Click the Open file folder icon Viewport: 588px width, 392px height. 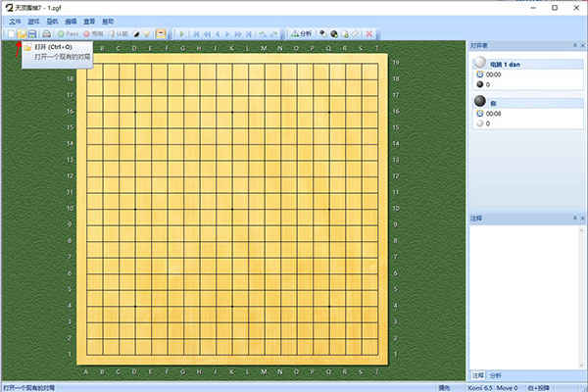click(22, 34)
